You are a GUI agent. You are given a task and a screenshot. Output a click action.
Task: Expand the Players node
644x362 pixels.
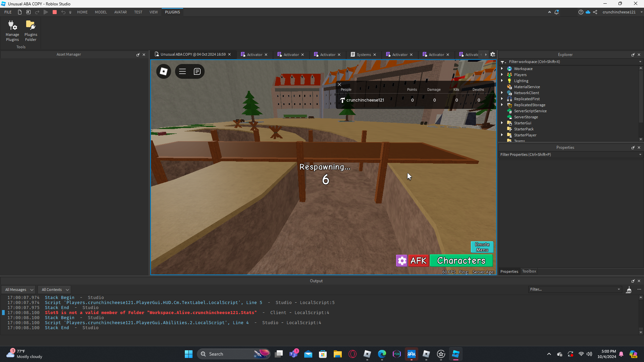click(502, 74)
